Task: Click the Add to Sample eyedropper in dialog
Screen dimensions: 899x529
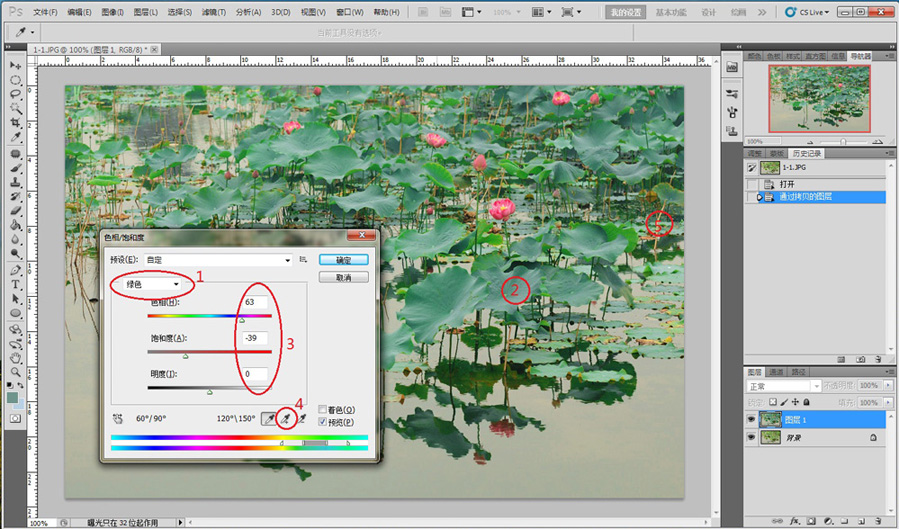Action: pos(285,419)
